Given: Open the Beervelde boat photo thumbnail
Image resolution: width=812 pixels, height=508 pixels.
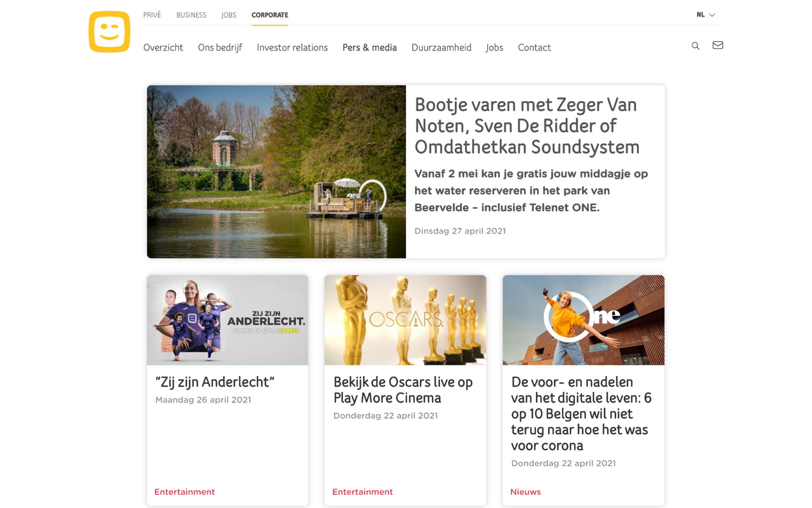Looking at the screenshot, I should (277, 172).
